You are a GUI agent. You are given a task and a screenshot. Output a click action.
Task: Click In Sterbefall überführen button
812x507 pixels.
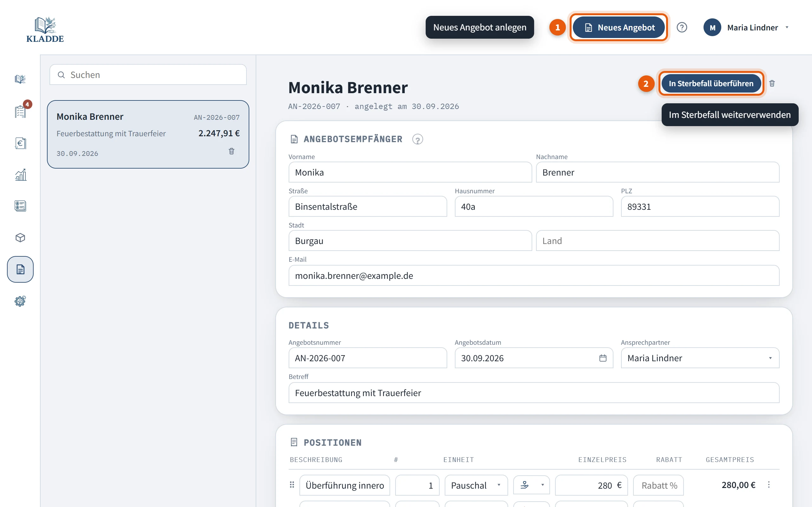tap(711, 83)
